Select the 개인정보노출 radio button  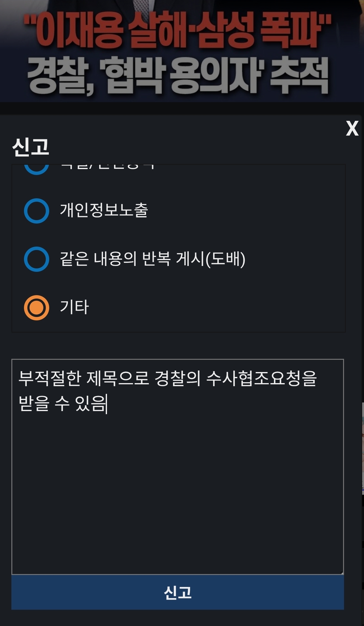37,211
